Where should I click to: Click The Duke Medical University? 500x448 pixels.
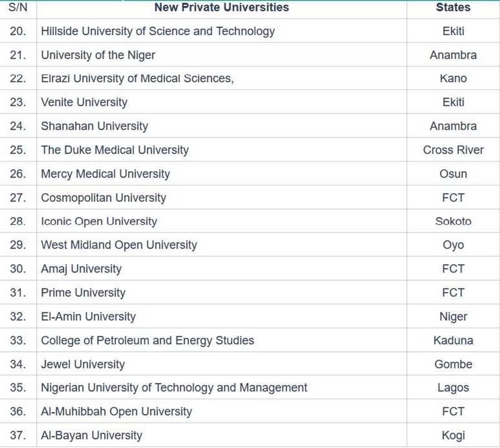click(x=115, y=150)
